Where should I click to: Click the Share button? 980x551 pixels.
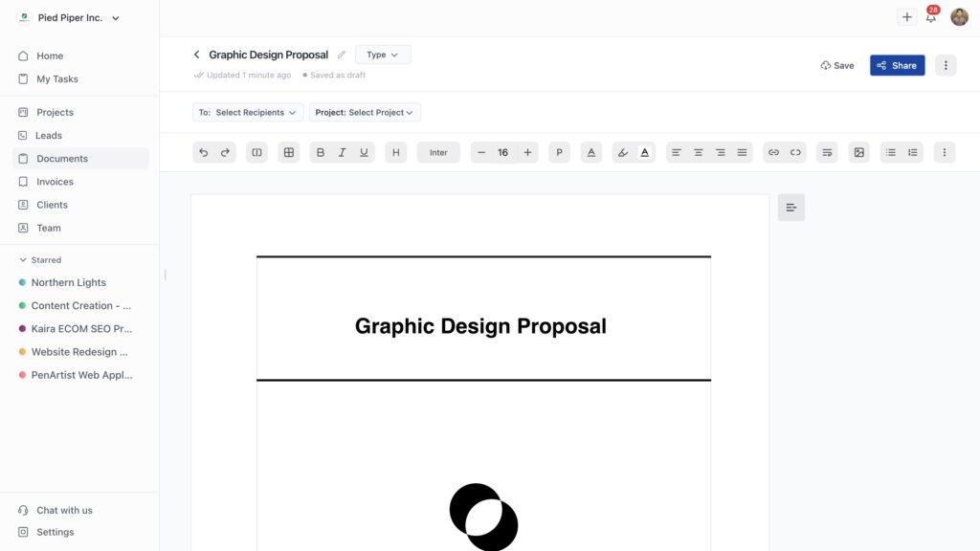[x=897, y=65]
